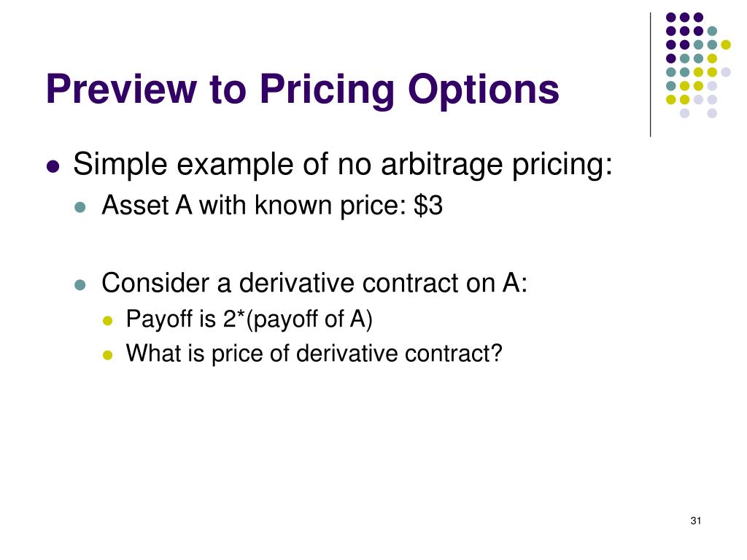Select the question "What is price of derivative contract?"
The image size is (747, 560).
coord(314,354)
